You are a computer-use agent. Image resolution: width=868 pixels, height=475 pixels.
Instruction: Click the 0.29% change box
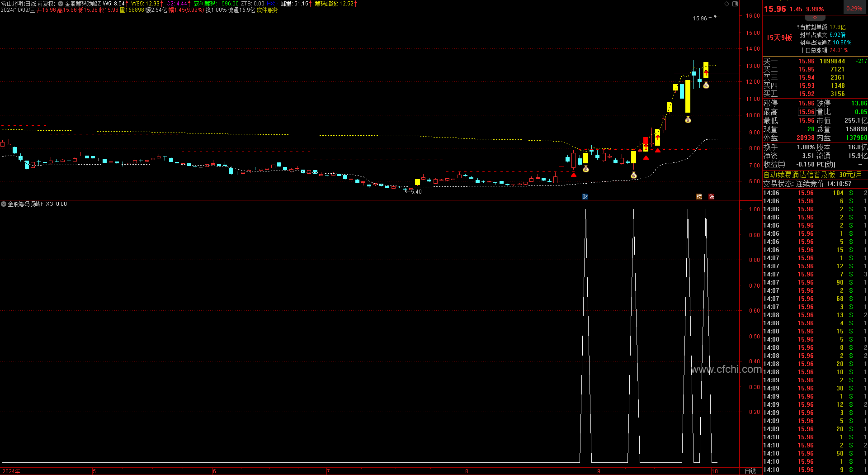(854, 8)
